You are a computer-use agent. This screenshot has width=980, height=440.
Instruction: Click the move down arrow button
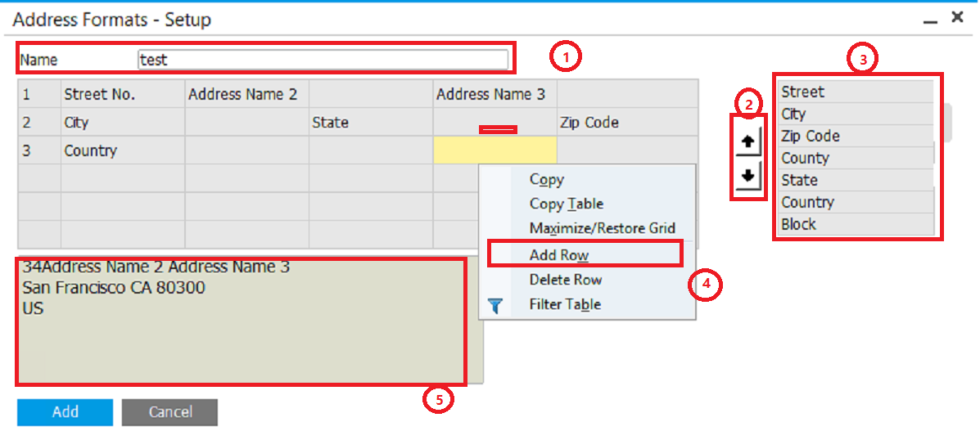coord(747,176)
